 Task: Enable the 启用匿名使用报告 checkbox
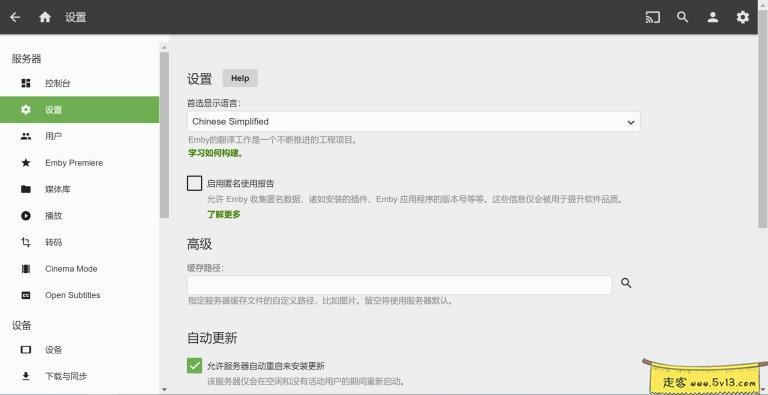point(194,183)
